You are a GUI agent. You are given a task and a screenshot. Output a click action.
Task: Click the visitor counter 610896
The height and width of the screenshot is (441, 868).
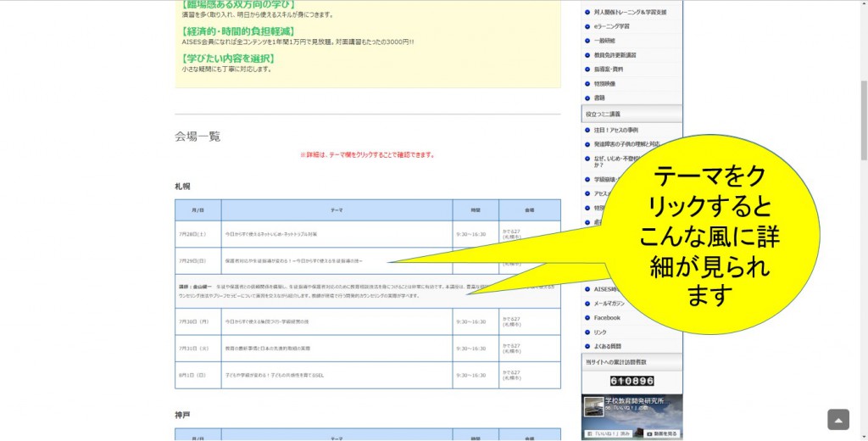(632, 381)
